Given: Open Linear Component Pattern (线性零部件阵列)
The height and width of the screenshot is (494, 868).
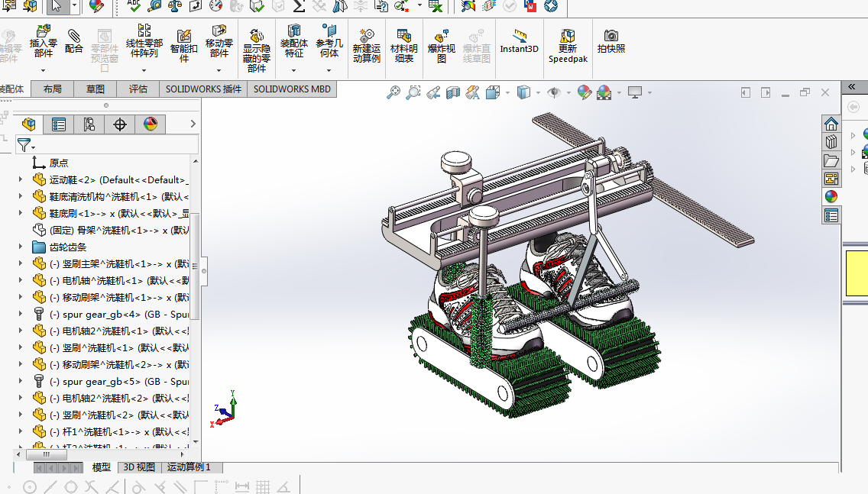Looking at the screenshot, I should 144,40.
